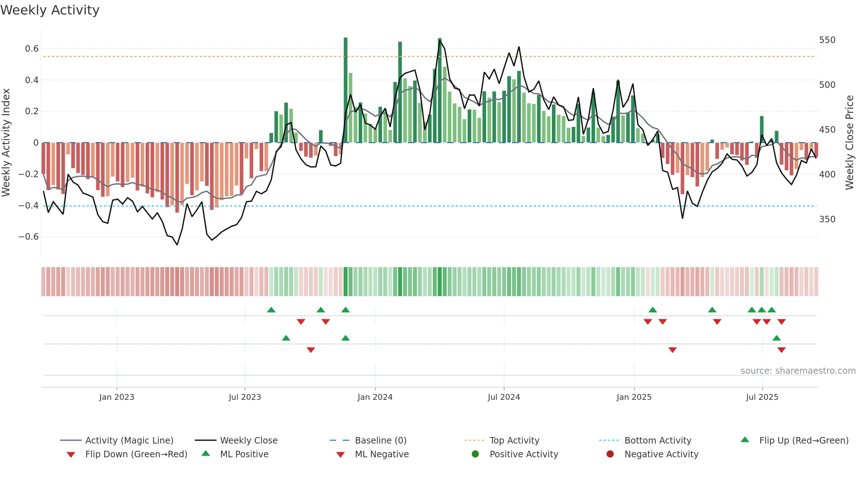Click the orange dotted Top Activity line

click(x=430, y=56)
